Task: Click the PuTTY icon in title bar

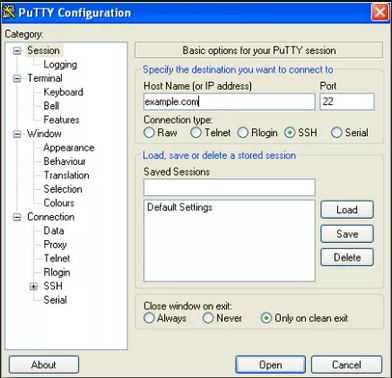Action: click(x=9, y=12)
